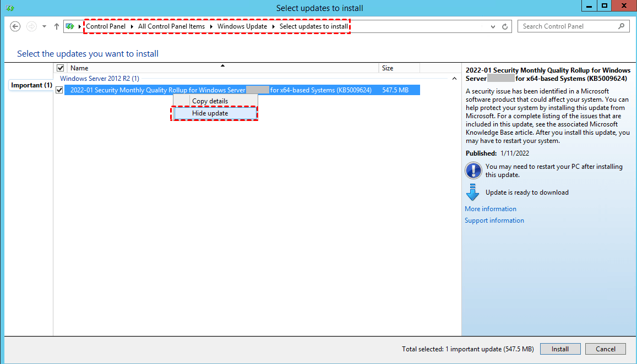This screenshot has width=637, height=364.
Task: Open the address bar history dropdown
Action: tap(493, 27)
